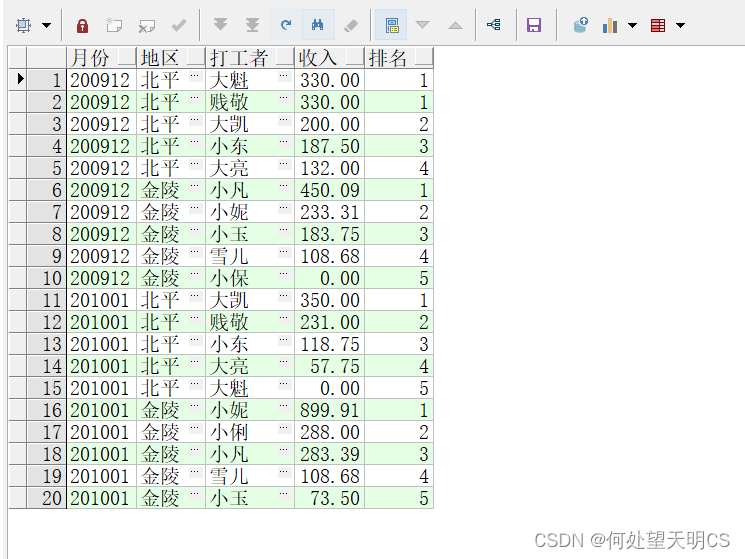Click the fetch next page icon
This screenshot has height=559, width=745.
click(x=220, y=25)
